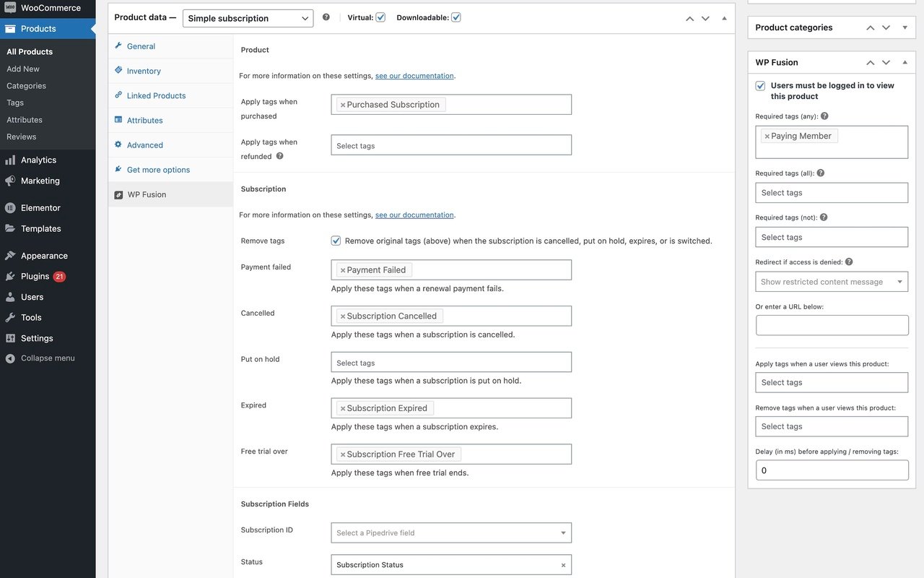This screenshot has height=578, width=924.
Task: Disable Users must be logged in to view
Action: click(760, 85)
